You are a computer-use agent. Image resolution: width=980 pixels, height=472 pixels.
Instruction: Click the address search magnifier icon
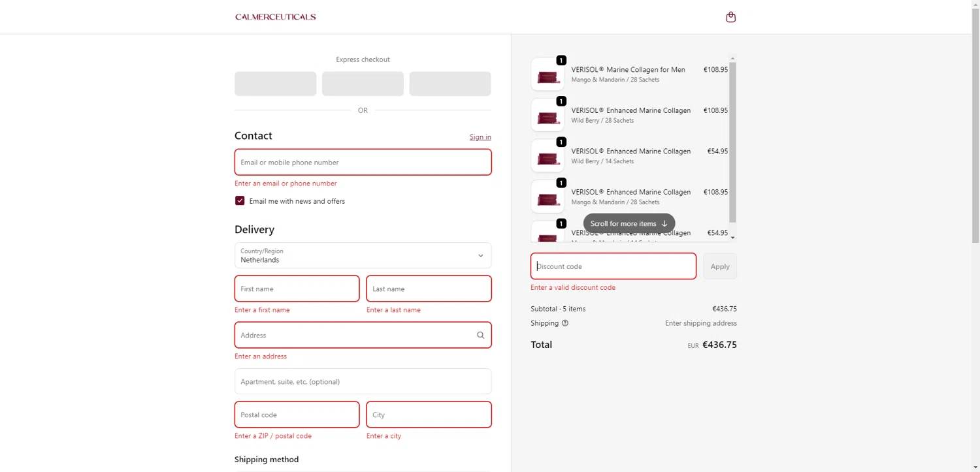(x=480, y=336)
